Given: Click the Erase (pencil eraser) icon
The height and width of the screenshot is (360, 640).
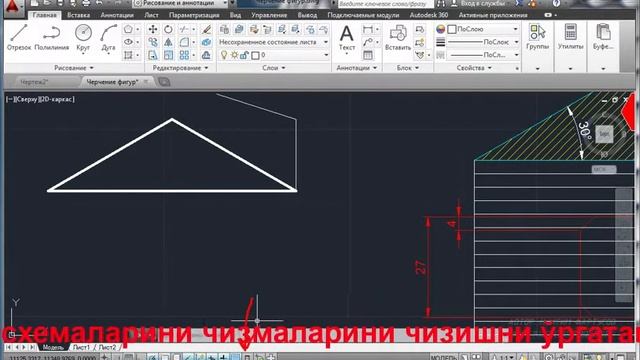Looking at the screenshot, I should [206, 29].
